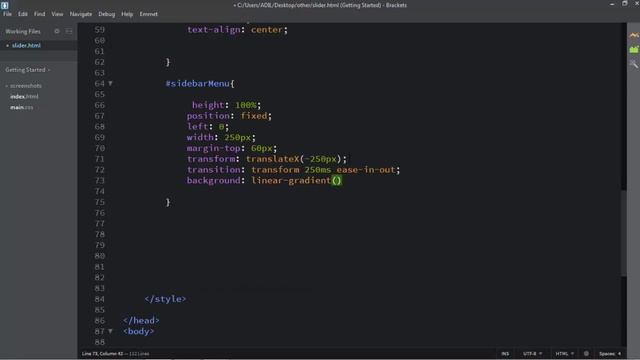640x360 pixels.
Task: Open the Emmet menu
Action: (x=149, y=14)
